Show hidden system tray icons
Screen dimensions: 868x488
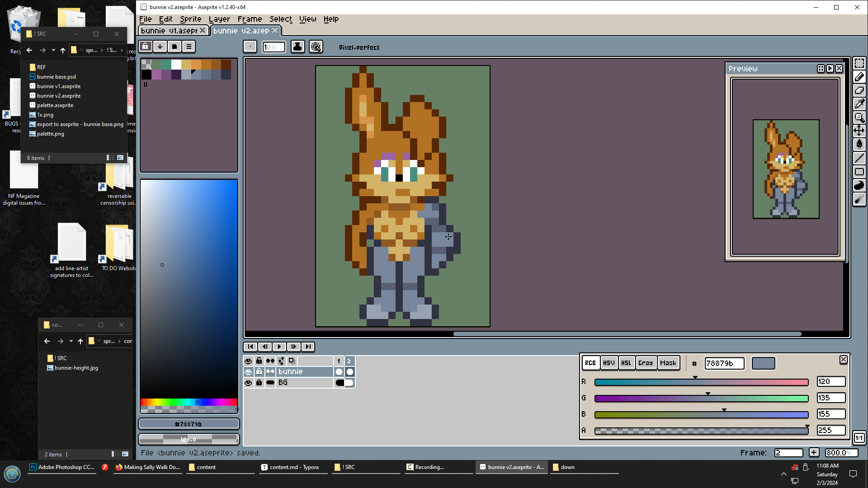[x=783, y=474]
